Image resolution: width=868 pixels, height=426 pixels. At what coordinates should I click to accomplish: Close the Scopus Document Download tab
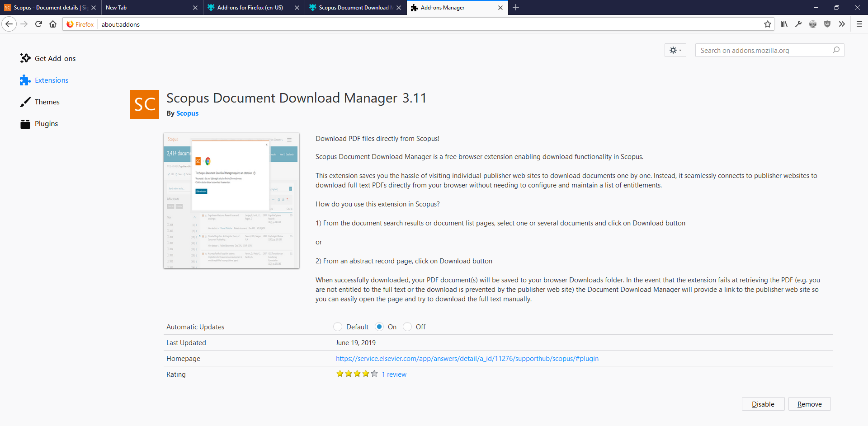[399, 8]
